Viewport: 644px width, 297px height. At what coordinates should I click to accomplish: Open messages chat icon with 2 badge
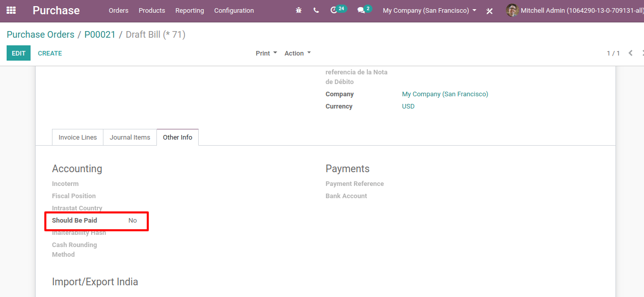click(364, 10)
